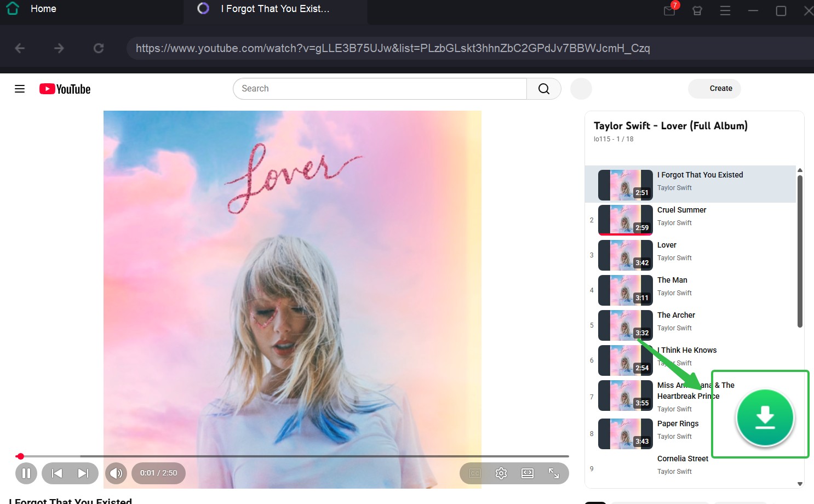
Task: Click the search magnifier icon
Action: click(x=543, y=88)
